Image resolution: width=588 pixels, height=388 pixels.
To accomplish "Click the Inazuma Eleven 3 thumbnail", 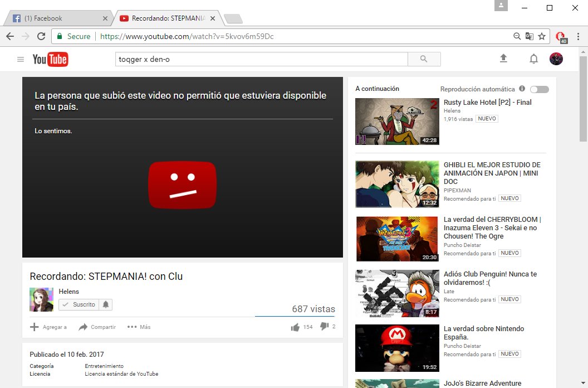I will tap(397, 239).
